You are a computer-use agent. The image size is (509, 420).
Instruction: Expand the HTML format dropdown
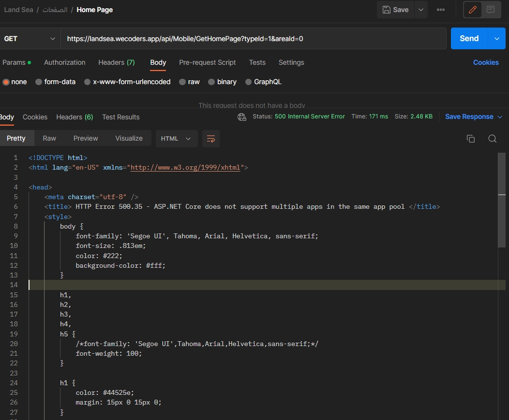click(176, 139)
